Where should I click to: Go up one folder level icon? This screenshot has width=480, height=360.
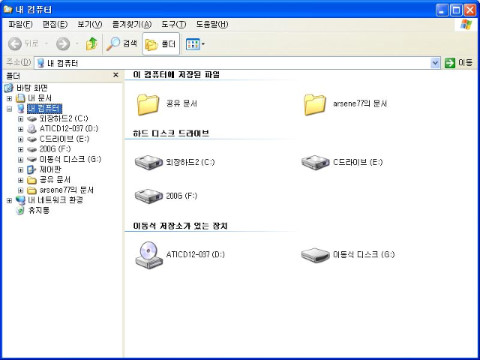(x=91, y=43)
